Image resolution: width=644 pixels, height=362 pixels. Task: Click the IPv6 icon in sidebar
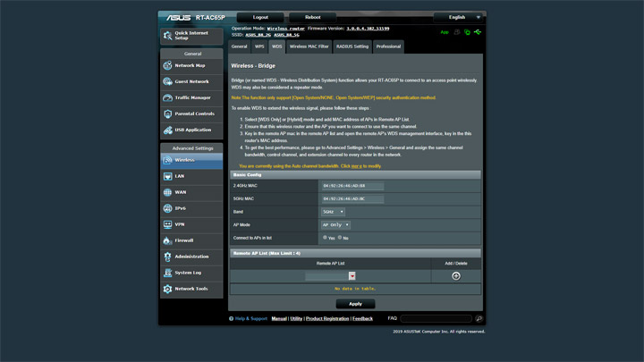coord(167,208)
